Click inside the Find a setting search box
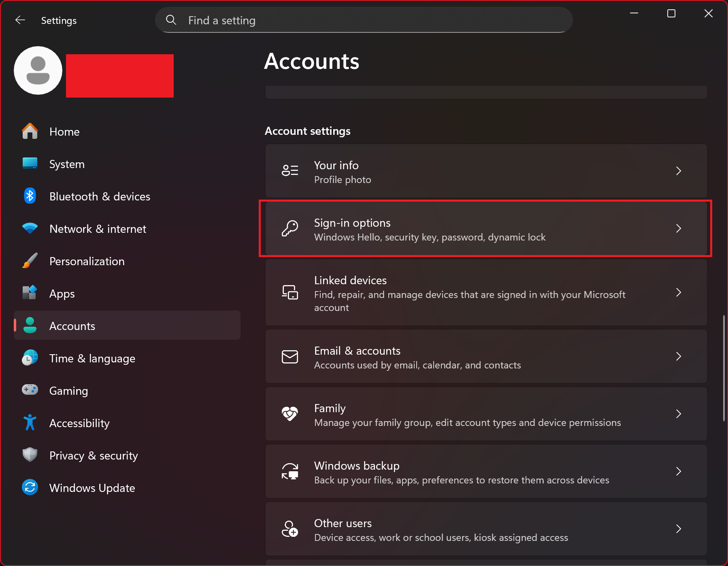 point(364,20)
